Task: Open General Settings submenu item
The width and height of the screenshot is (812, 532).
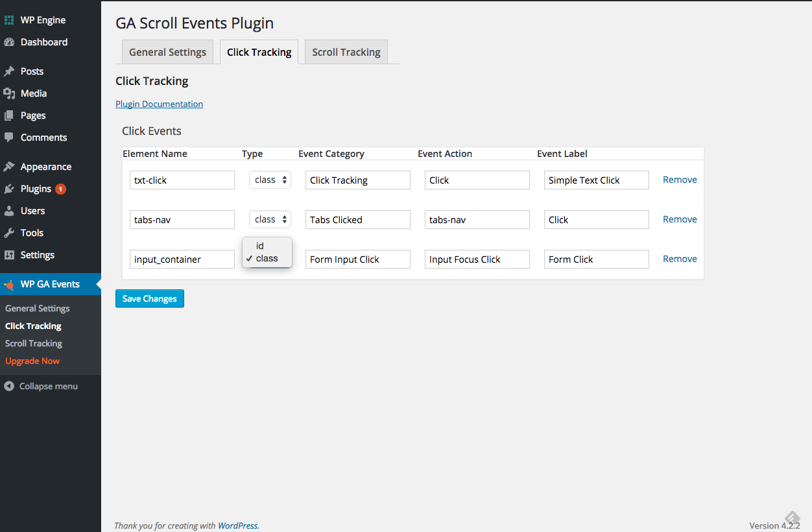Action: pos(38,308)
